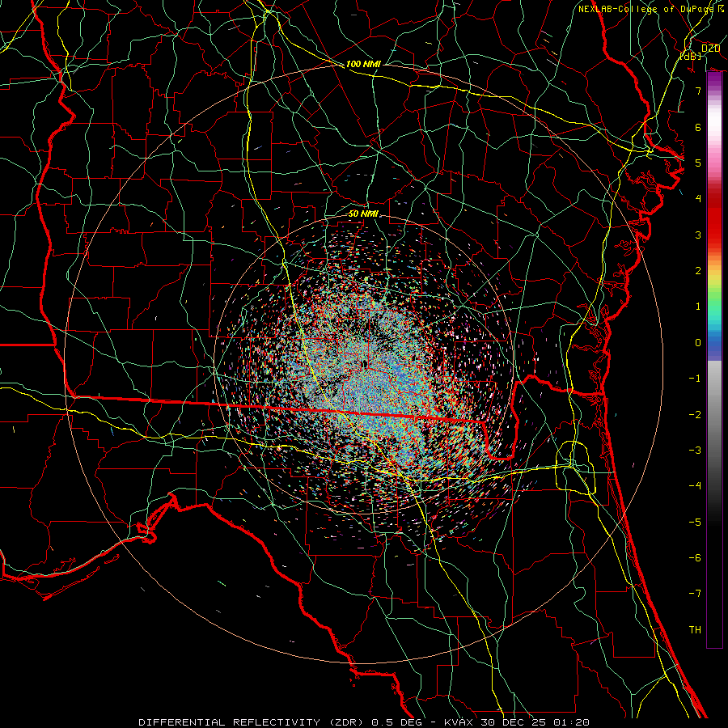Screen dimensions: 728x728
Task: Click the -7 value on the scale
Action: [x=695, y=594]
